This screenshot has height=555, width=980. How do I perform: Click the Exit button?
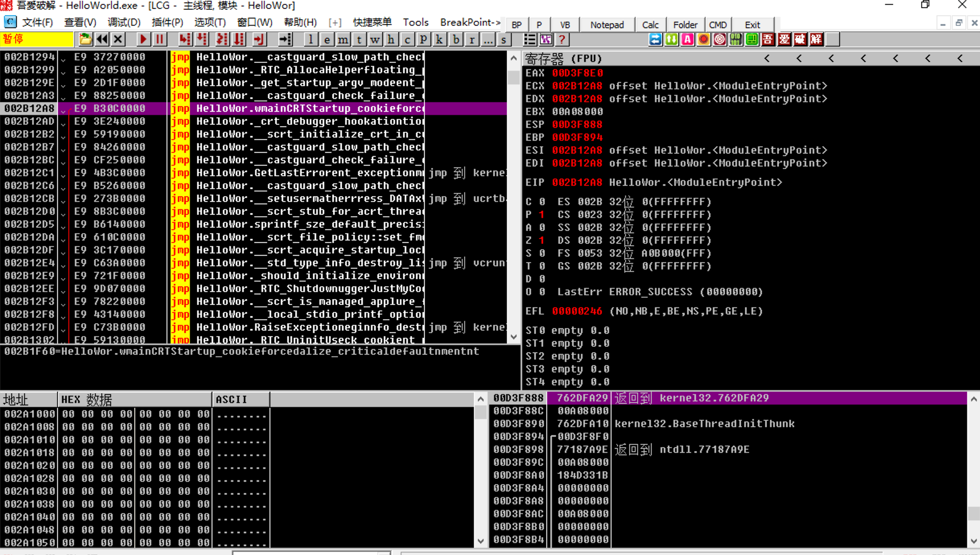752,25
